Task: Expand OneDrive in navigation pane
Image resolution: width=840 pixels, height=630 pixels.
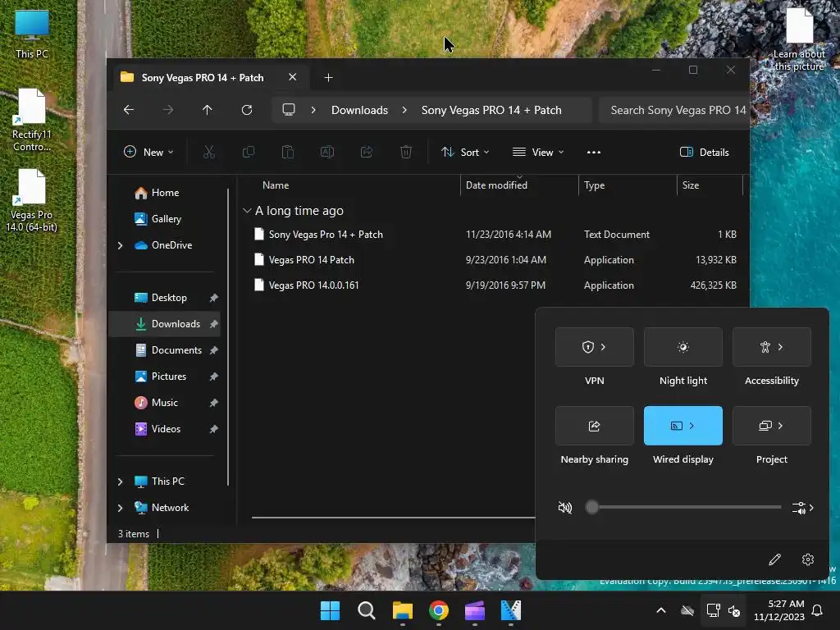Action: pyautogui.click(x=120, y=245)
